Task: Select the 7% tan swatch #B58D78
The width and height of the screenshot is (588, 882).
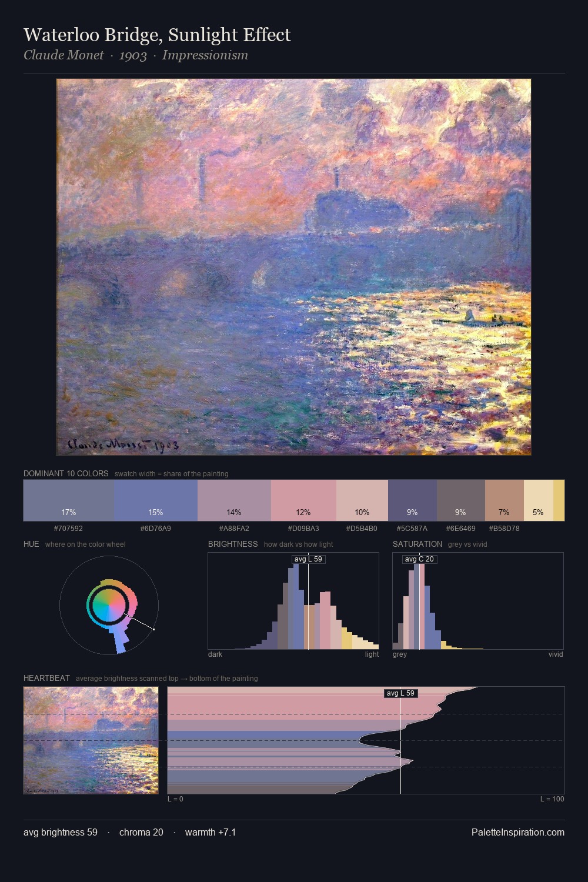Action: click(504, 500)
